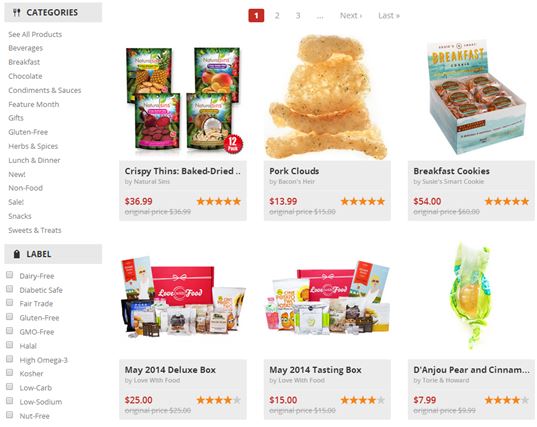Screen dimensions: 537x427
Task: Click the May 2014 Tasting Box star rating
Action: [x=363, y=400]
